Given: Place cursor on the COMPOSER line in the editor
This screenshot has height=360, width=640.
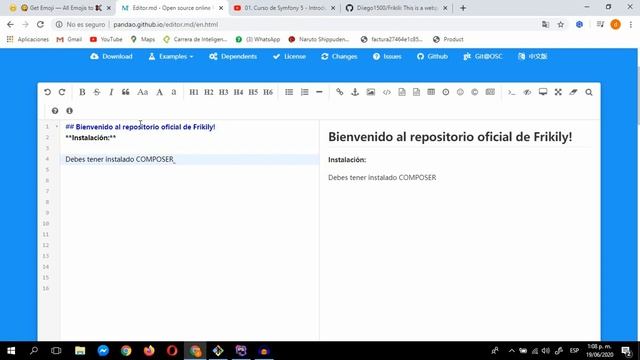Looking at the screenshot, I should (x=190, y=159).
